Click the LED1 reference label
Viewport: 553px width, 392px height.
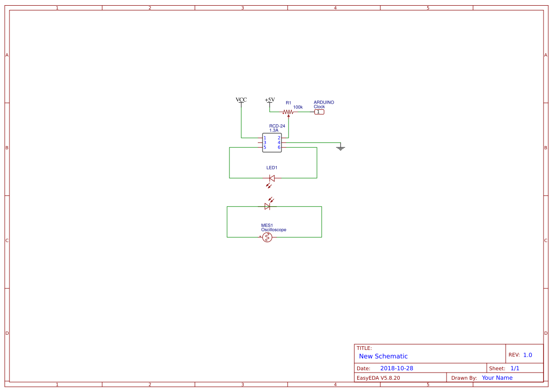pyautogui.click(x=272, y=168)
